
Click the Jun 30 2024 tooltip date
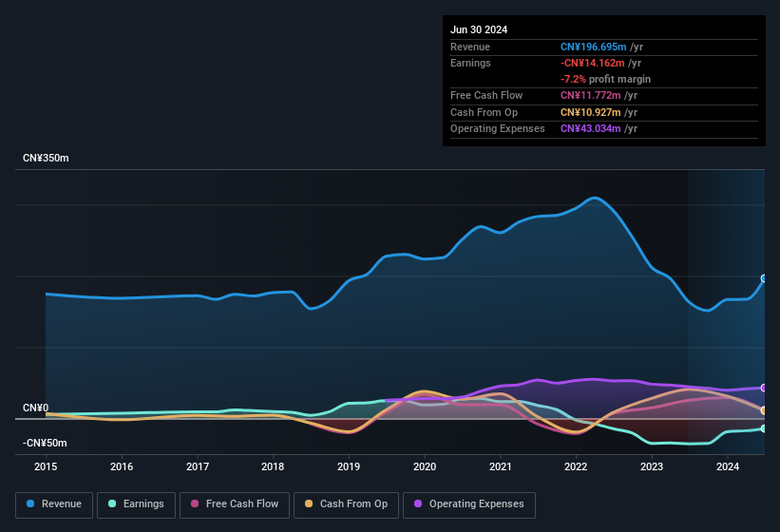pyautogui.click(x=479, y=29)
